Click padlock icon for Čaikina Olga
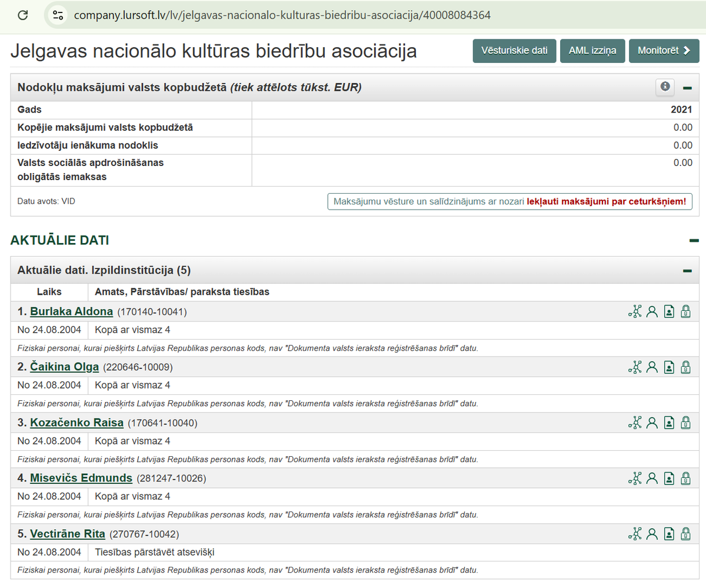The width and height of the screenshot is (706, 588). coord(685,367)
